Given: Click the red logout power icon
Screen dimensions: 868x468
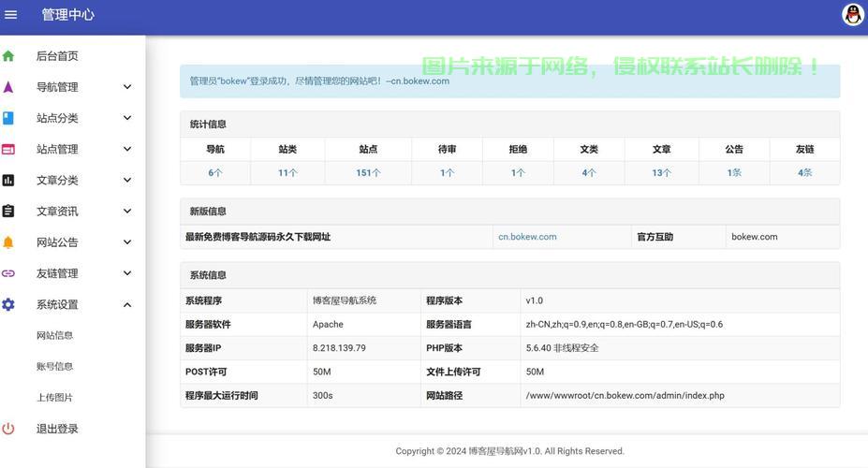Looking at the screenshot, I should tap(8, 428).
